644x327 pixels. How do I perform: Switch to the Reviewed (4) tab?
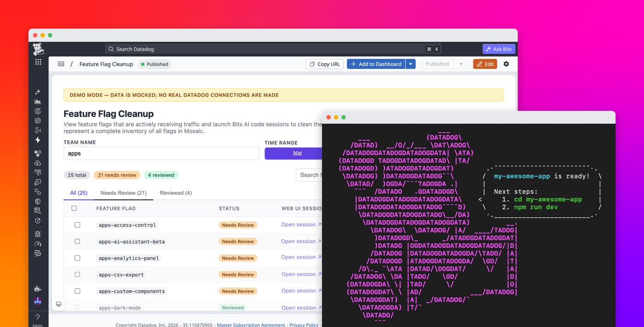[176, 193]
